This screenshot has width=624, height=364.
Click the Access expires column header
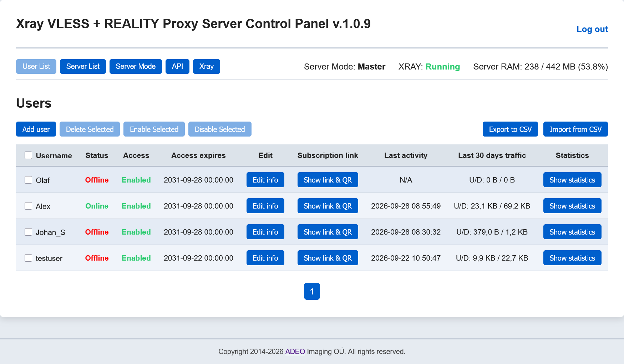click(x=198, y=155)
